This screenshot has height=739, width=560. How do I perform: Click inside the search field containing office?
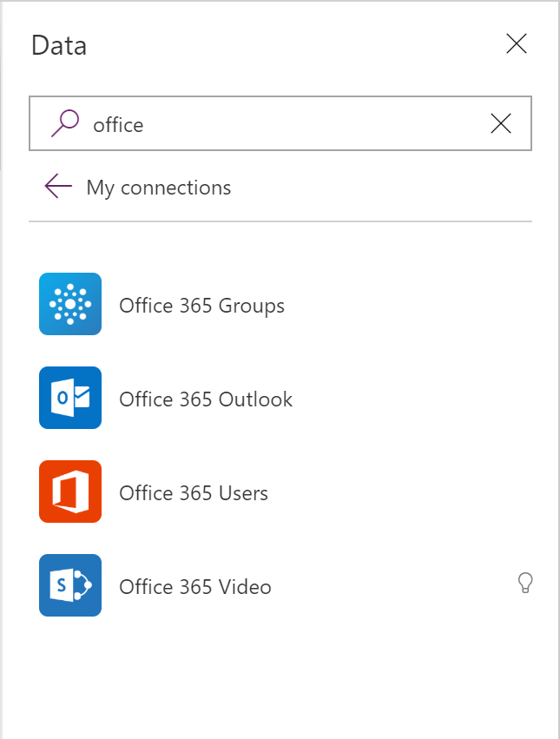[x=280, y=123]
